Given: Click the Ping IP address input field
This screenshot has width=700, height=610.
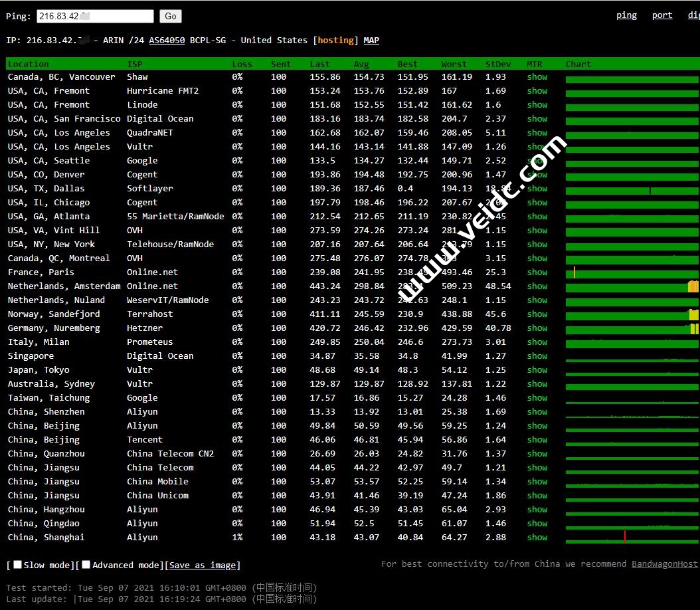Looking at the screenshot, I should 95,16.
